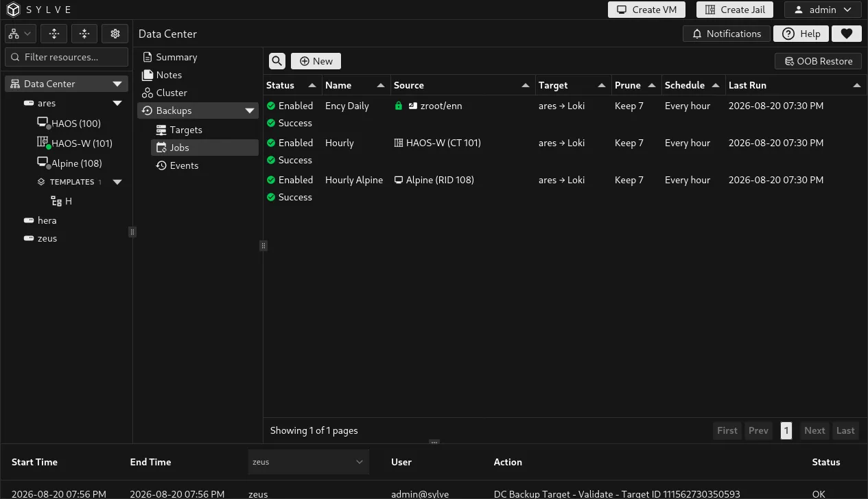Select the Hourly Alpine job name
The image size is (868, 499).
point(354,180)
